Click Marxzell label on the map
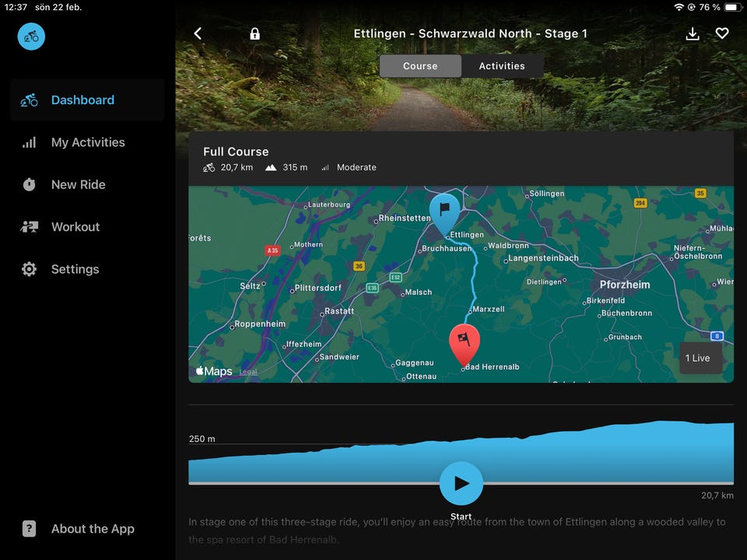Image resolution: width=747 pixels, height=560 pixels. click(489, 309)
